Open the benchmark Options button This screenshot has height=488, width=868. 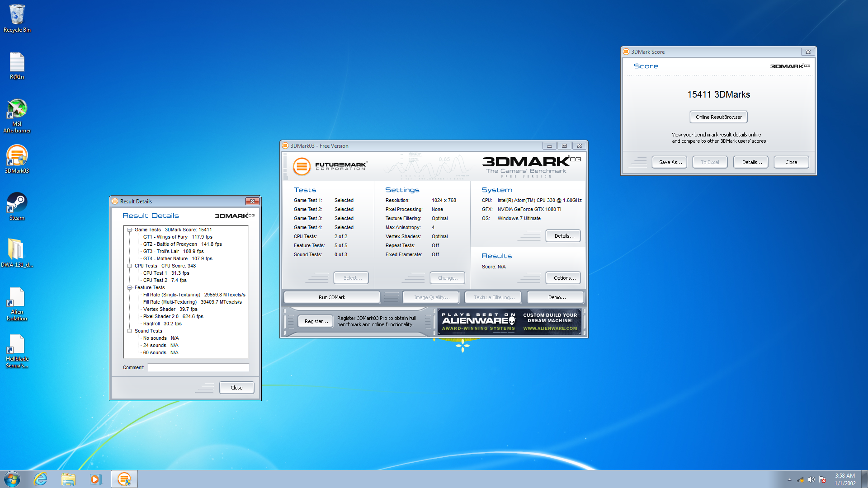564,278
